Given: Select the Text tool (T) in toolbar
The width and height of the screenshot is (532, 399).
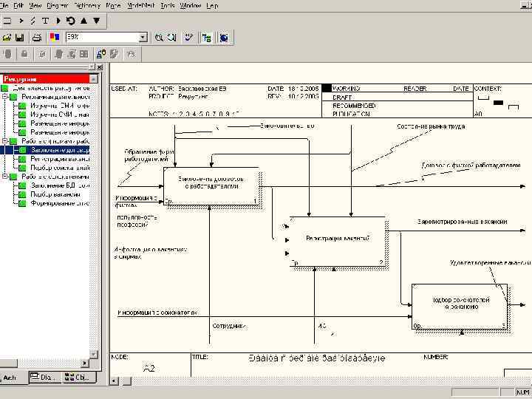Looking at the screenshot, I should tap(46, 21).
